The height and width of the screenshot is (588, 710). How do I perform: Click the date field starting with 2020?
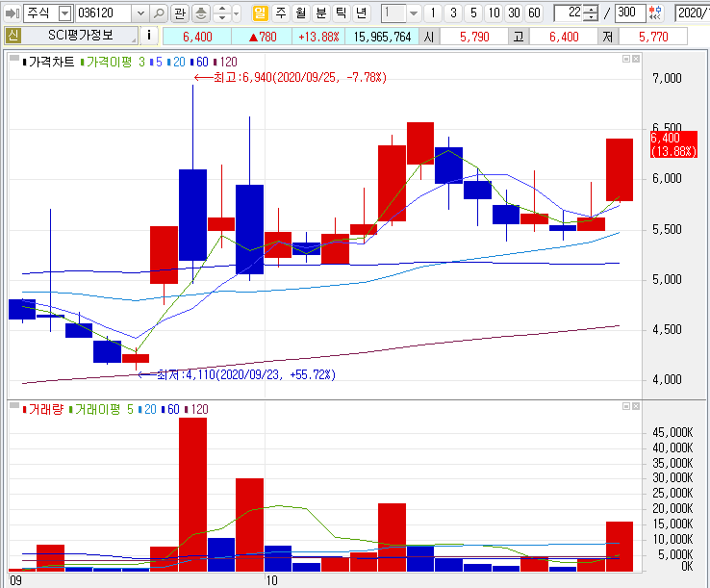click(x=693, y=13)
